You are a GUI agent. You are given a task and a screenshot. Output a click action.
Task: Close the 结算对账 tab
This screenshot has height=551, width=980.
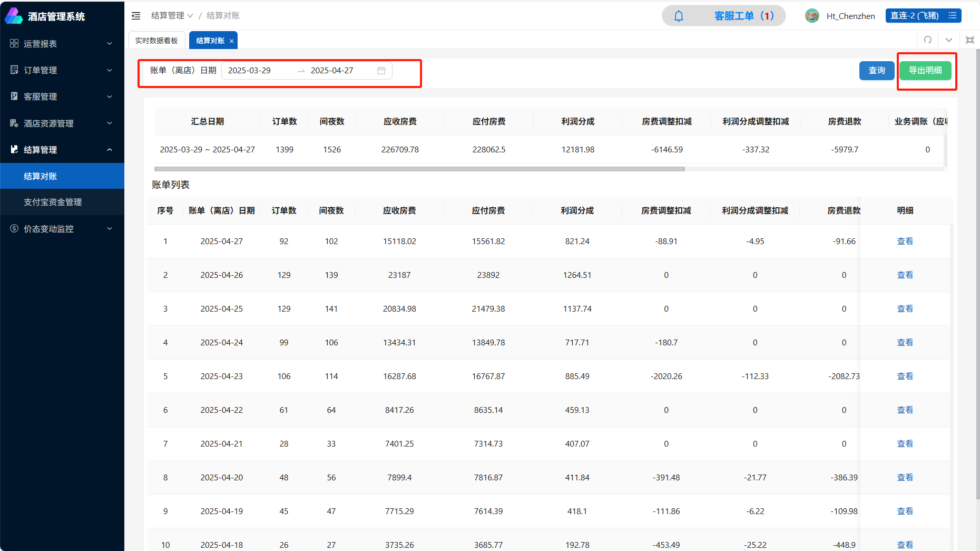[231, 41]
